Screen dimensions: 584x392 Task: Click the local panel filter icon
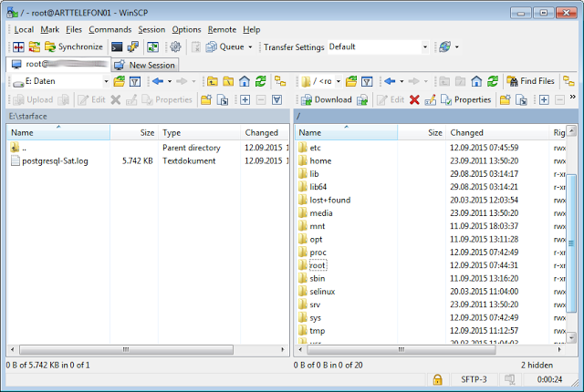(x=134, y=81)
